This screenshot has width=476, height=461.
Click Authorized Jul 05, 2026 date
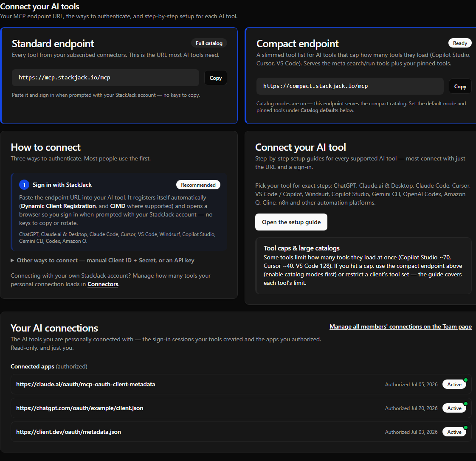point(411,385)
